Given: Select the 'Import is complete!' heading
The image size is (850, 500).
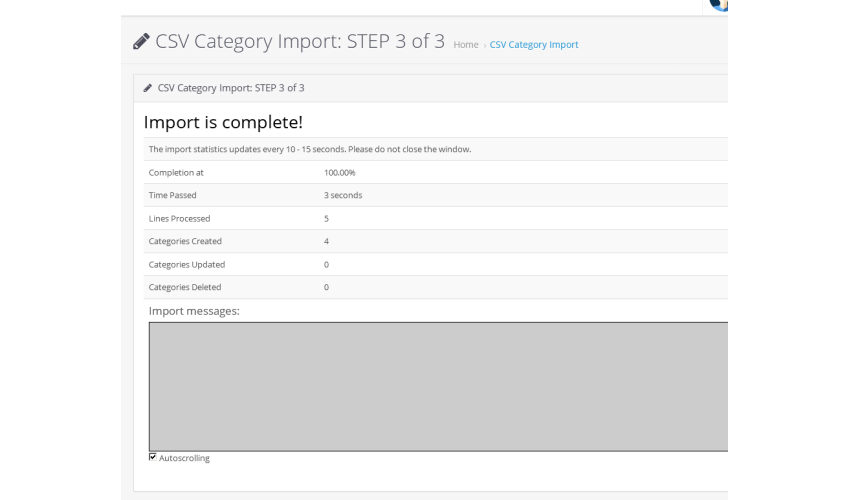Looking at the screenshot, I should tap(223, 122).
